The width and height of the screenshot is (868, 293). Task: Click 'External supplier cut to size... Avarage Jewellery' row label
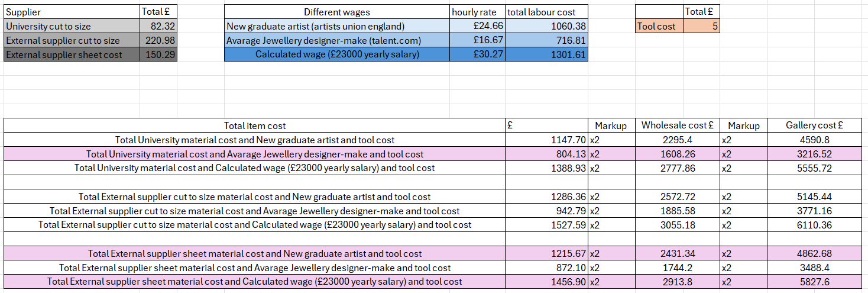pos(255,211)
